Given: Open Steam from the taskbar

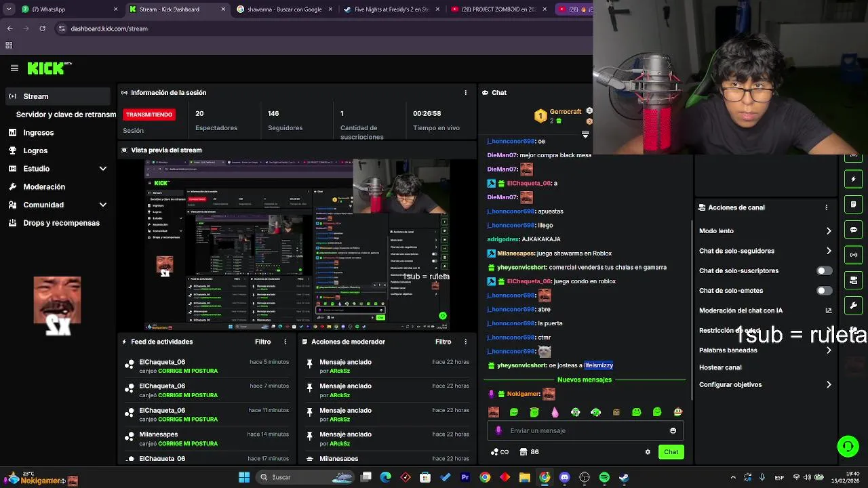Looking at the screenshot, I should [x=624, y=477].
